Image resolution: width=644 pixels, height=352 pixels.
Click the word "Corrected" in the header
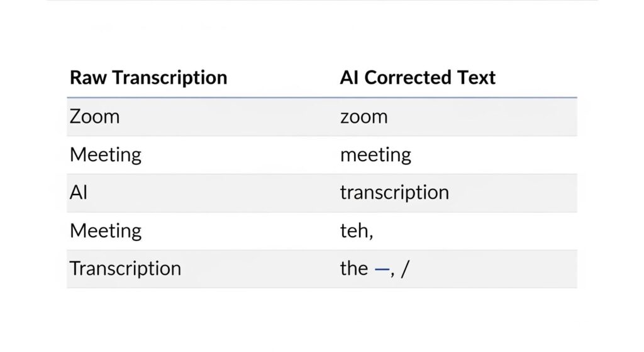point(409,77)
